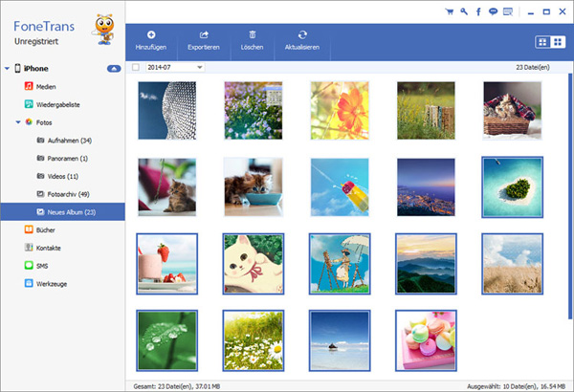Collapse the Fotos tree node
Image resolution: width=574 pixels, height=392 pixels.
[17, 122]
